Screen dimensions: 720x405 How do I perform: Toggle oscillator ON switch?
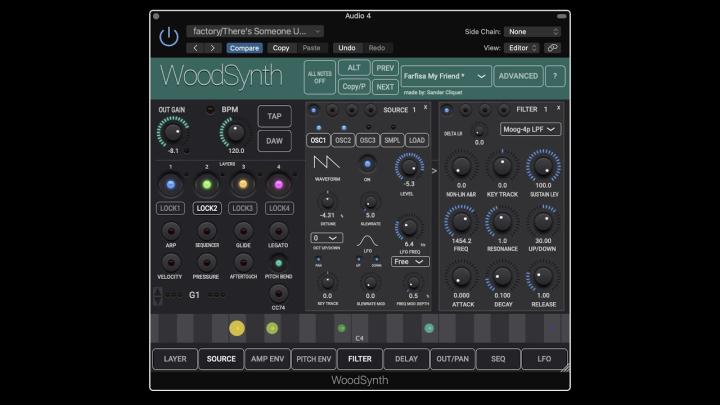pos(367,164)
